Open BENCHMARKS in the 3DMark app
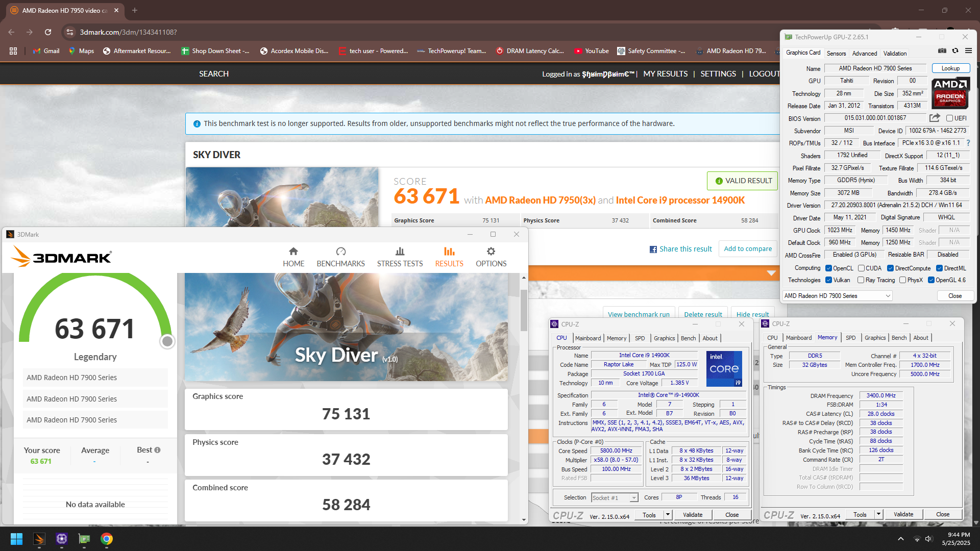 pos(340,257)
